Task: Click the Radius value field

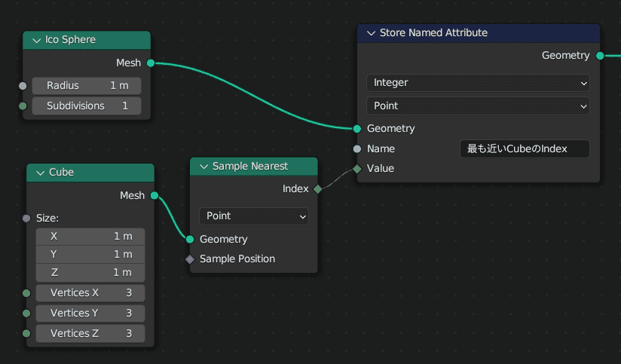Action: (x=87, y=86)
